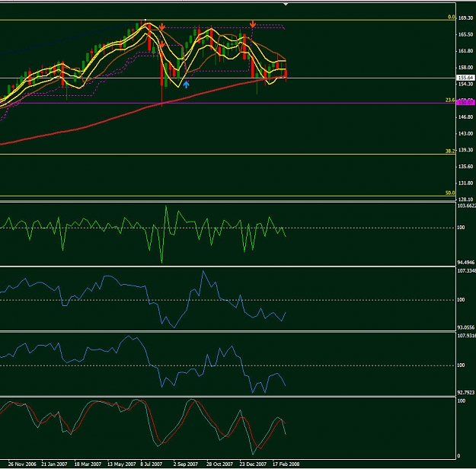The height and width of the screenshot is (469, 476).
Task: Select the magenta 23.6 horizontal level line
Action: click(228, 103)
